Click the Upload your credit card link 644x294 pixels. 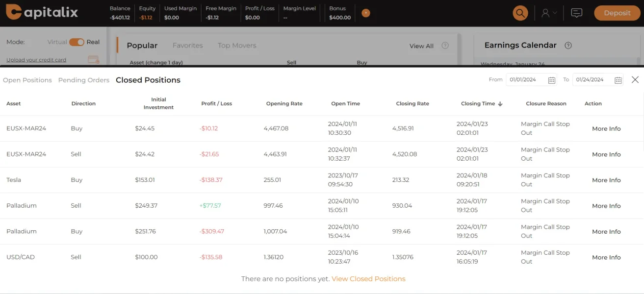click(36, 60)
